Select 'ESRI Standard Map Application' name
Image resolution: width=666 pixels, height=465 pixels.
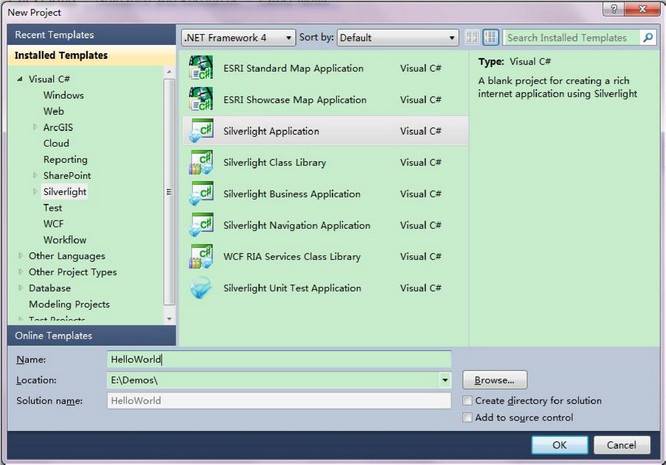[293, 68]
